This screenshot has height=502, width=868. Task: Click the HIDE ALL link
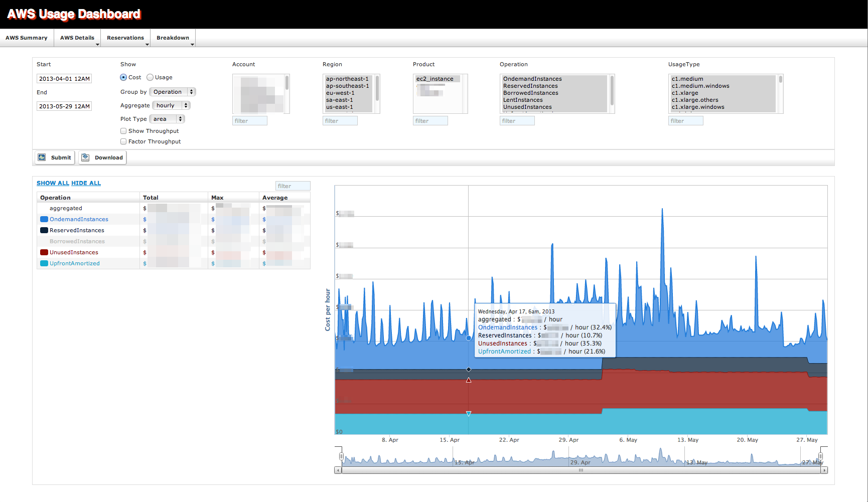pyautogui.click(x=86, y=183)
